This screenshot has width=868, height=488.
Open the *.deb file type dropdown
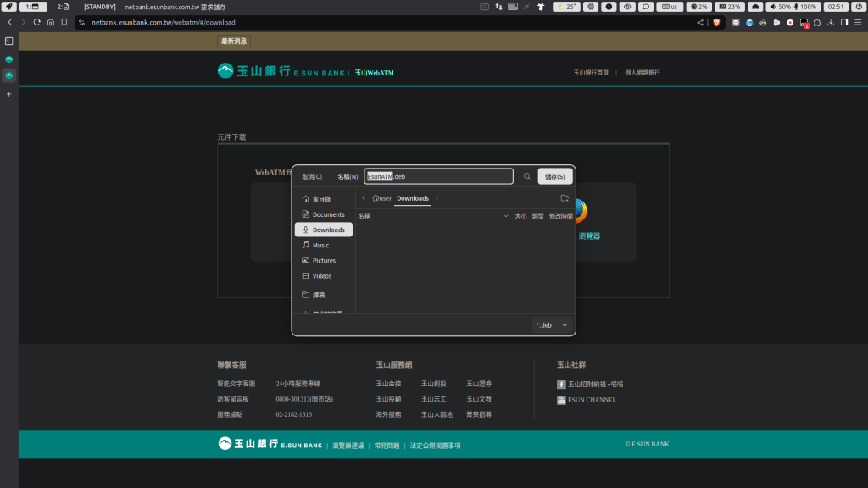click(552, 325)
